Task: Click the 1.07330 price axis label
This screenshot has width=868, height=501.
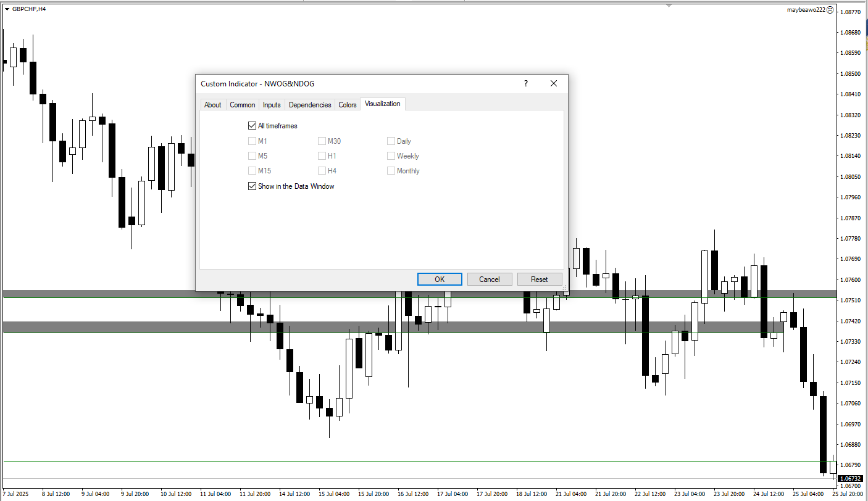Action: click(851, 341)
